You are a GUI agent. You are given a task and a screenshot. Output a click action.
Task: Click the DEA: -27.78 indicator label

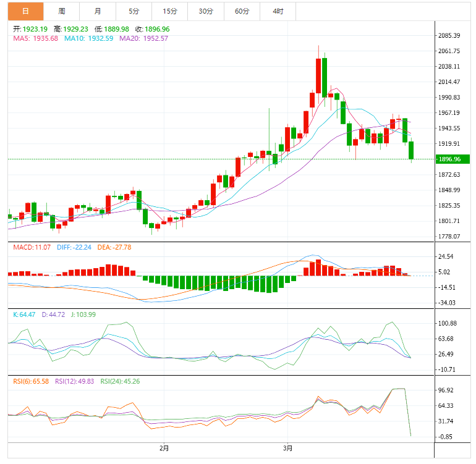(x=114, y=247)
